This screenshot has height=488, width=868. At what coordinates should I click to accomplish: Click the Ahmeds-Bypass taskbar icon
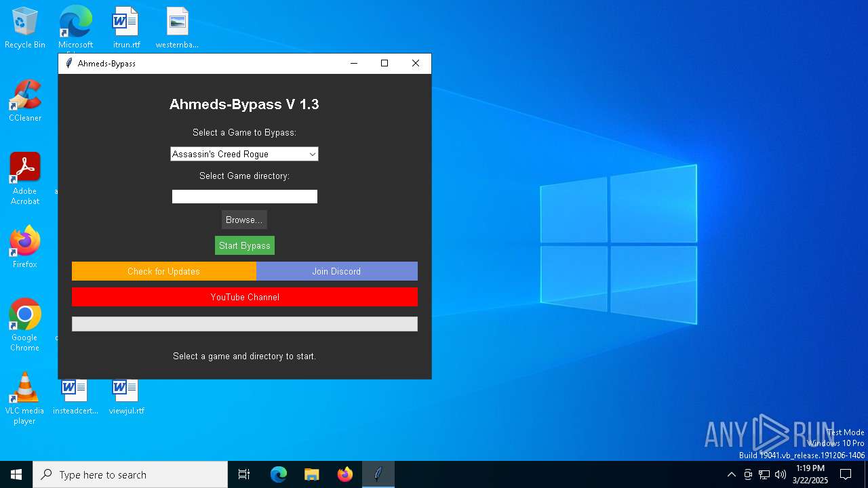378,474
